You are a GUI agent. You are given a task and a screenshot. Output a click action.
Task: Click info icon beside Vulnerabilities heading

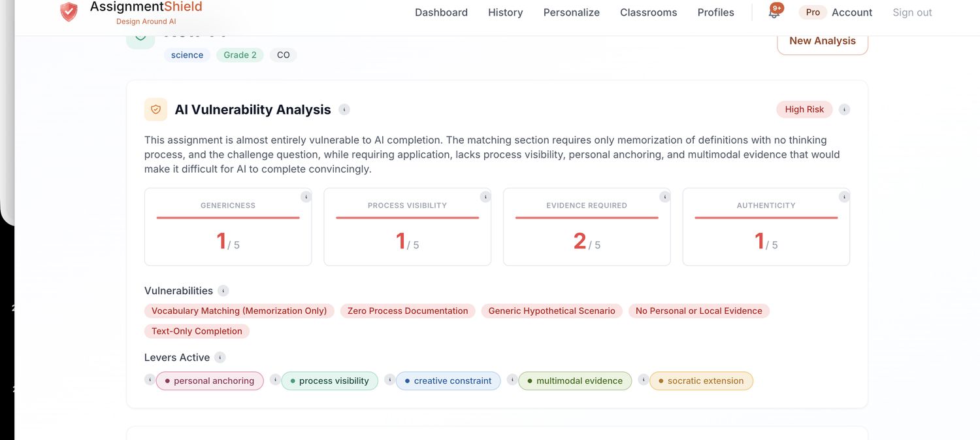223,291
